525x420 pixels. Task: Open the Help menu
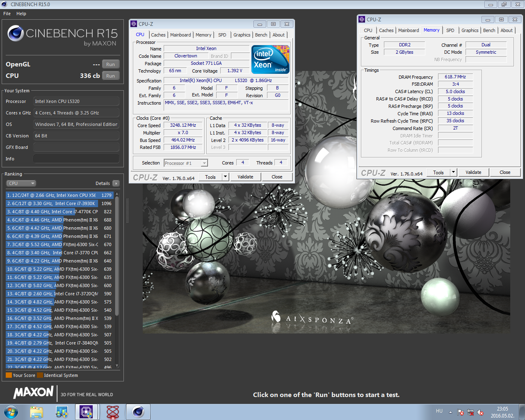tap(21, 14)
